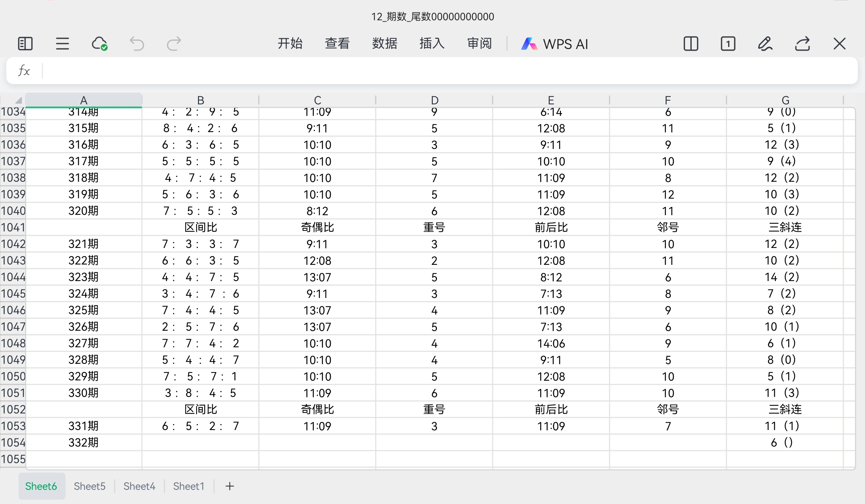Open the 开始 menu tab
865x504 pixels.
click(x=290, y=44)
